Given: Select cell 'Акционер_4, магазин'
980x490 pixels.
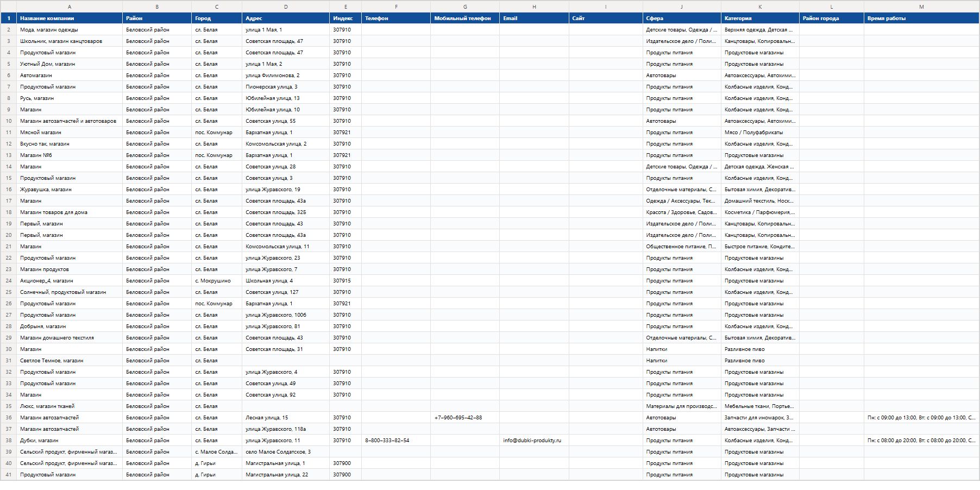Looking at the screenshot, I should [x=70, y=281].
